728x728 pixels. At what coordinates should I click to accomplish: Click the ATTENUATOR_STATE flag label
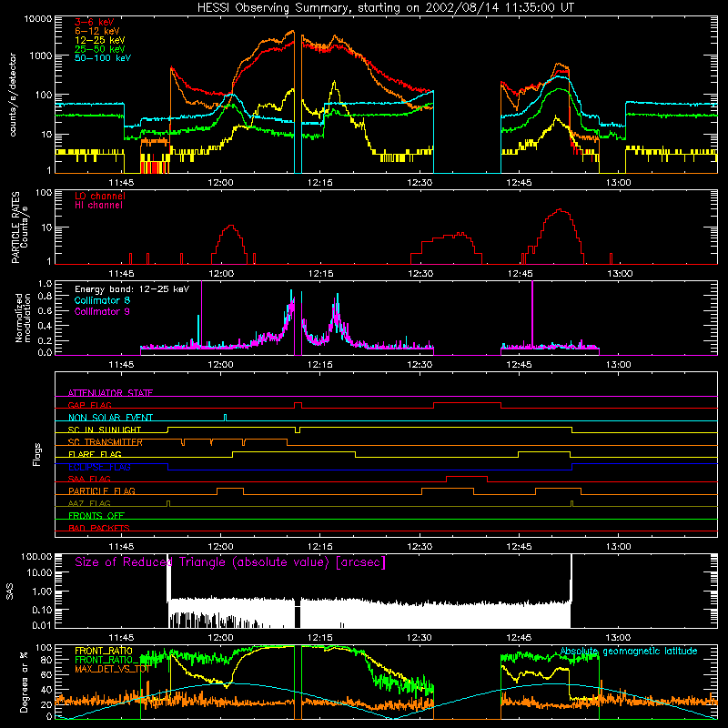click(110, 393)
